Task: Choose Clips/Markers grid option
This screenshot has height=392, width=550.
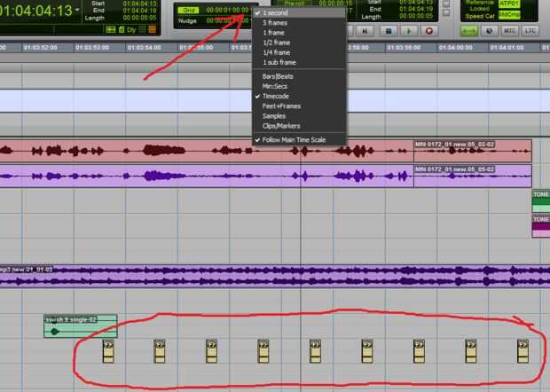Action: coord(300,126)
